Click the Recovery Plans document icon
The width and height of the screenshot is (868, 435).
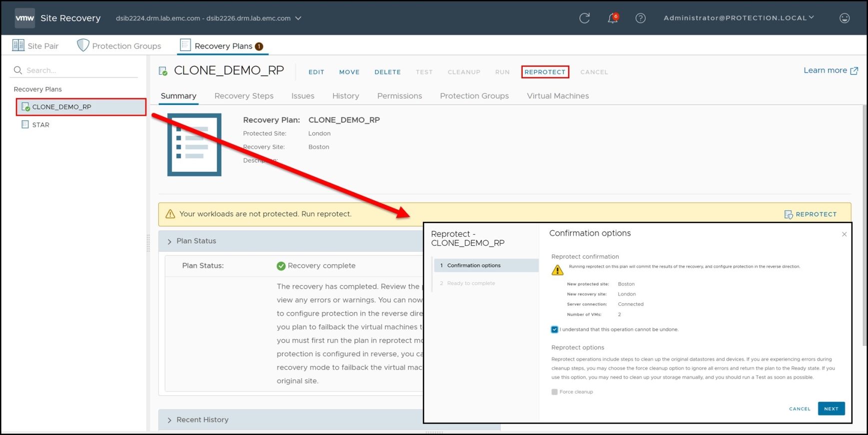coord(185,45)
